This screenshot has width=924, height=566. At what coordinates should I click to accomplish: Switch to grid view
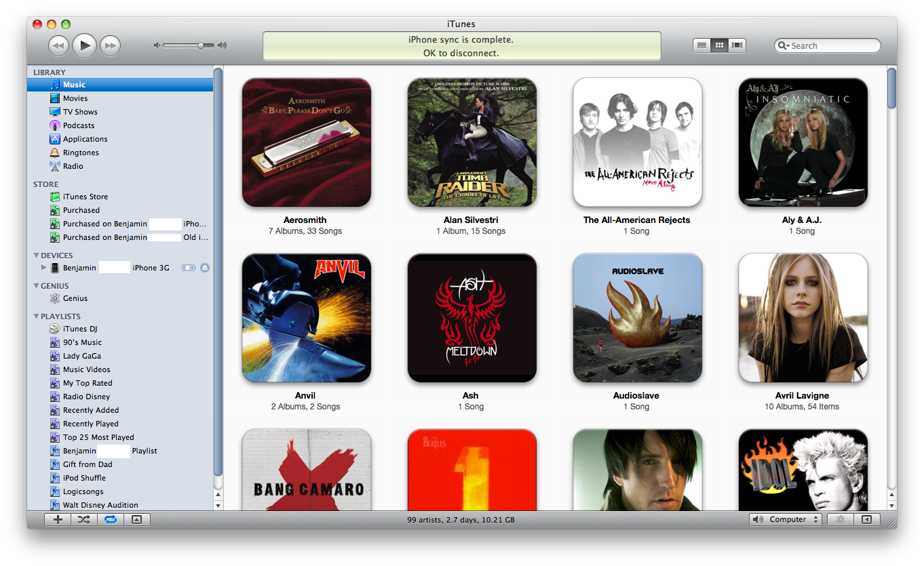(720, 45)
